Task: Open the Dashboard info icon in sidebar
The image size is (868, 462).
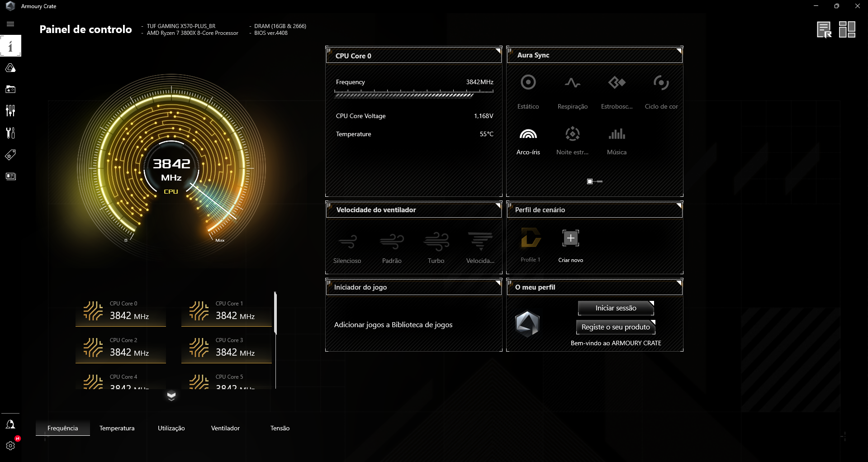Action: click(10, 46)
